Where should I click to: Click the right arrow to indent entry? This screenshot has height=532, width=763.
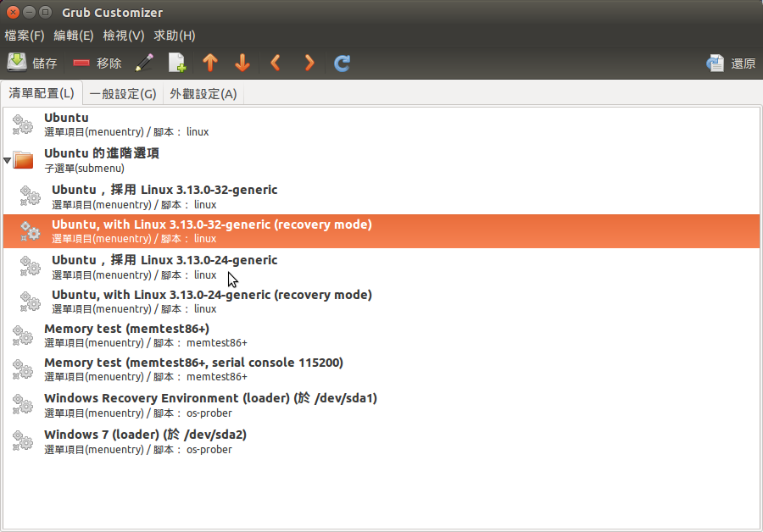coord(309,63)
